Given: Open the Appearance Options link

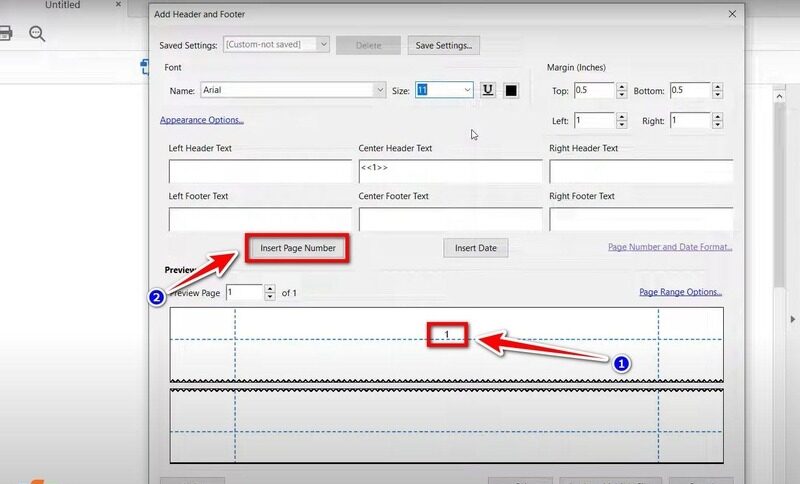Looking at the screenshot, I should (x=201, y=120).
